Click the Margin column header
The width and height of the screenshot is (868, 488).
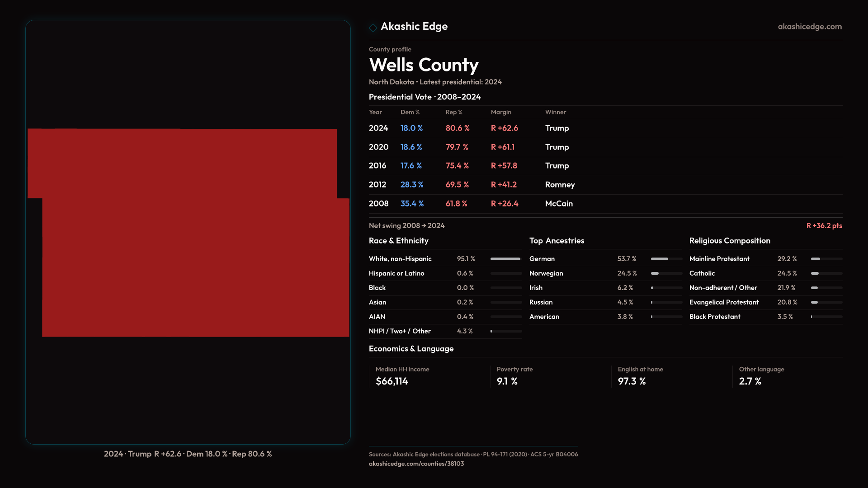point(501,112)
